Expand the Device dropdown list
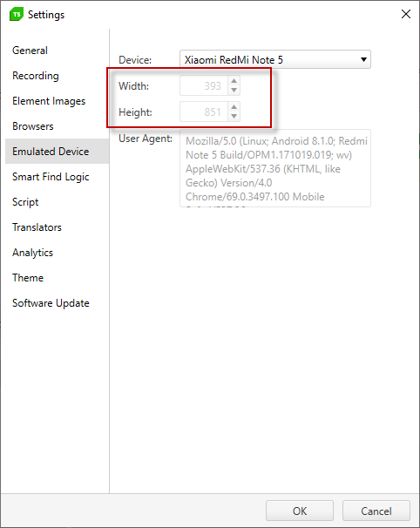Image resolution: width=420 pixels, height=528 pixels. (x=275, y=59)
